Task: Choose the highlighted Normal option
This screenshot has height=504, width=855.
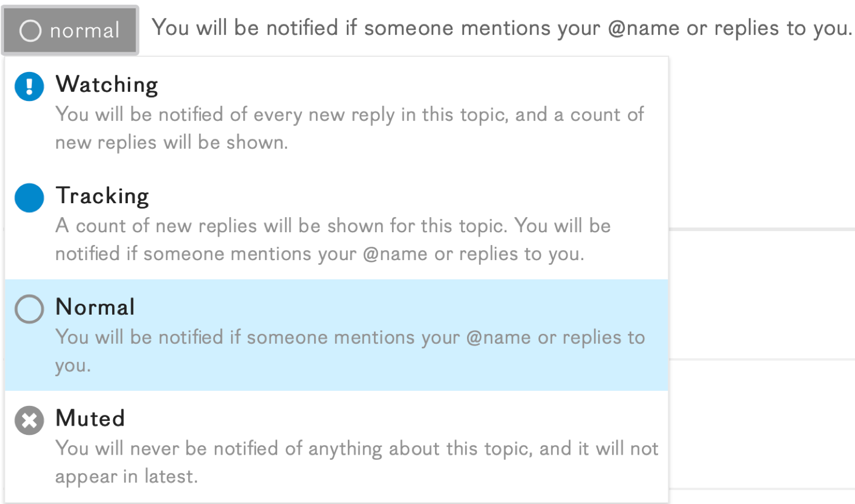Action: tap(337, 335)
